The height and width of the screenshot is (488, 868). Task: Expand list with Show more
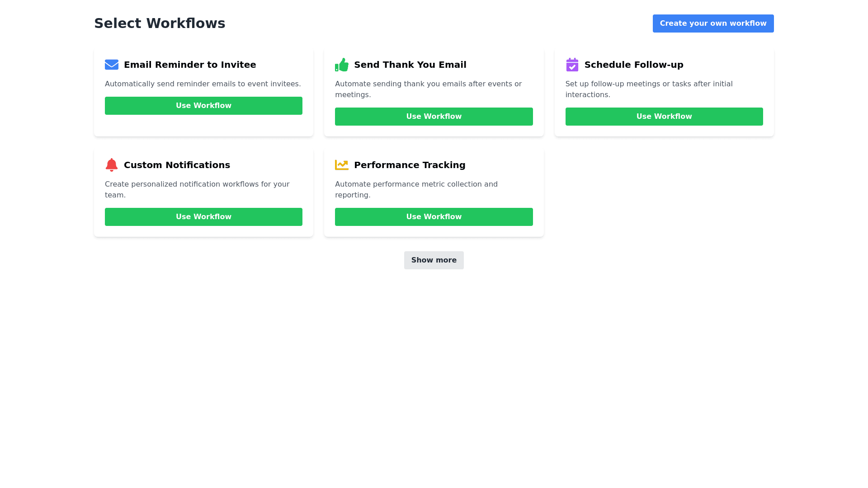[x=434, y=260]
